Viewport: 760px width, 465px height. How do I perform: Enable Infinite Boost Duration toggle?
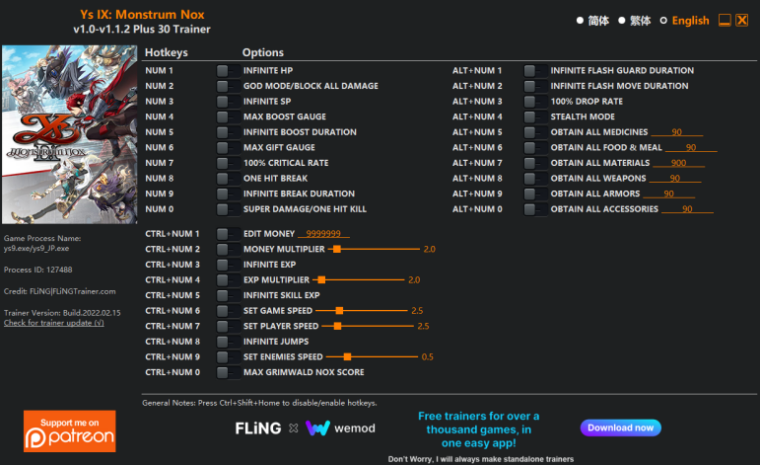[x=228, y=132]
